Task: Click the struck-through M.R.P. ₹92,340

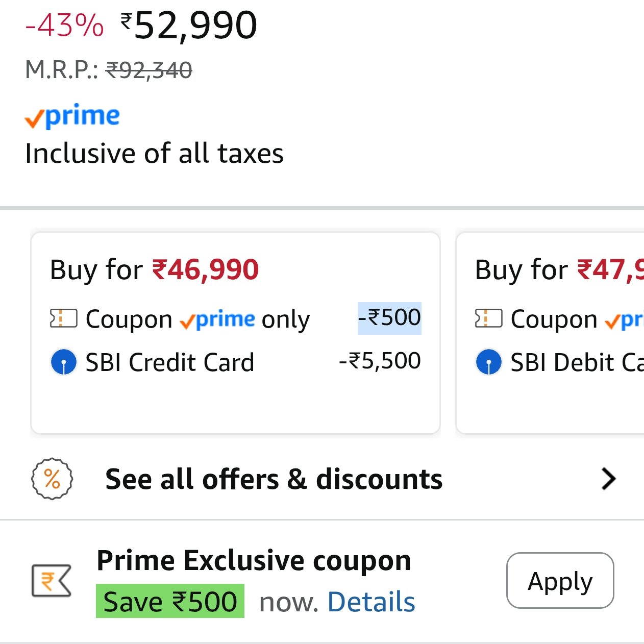Action: pos(148,70)
